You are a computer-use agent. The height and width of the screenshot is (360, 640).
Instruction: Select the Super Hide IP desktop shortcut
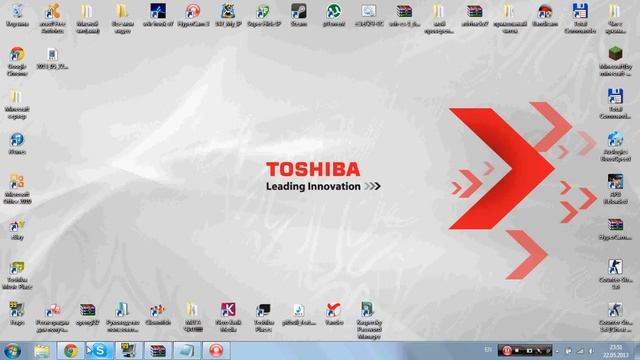[x=264, y=15]
